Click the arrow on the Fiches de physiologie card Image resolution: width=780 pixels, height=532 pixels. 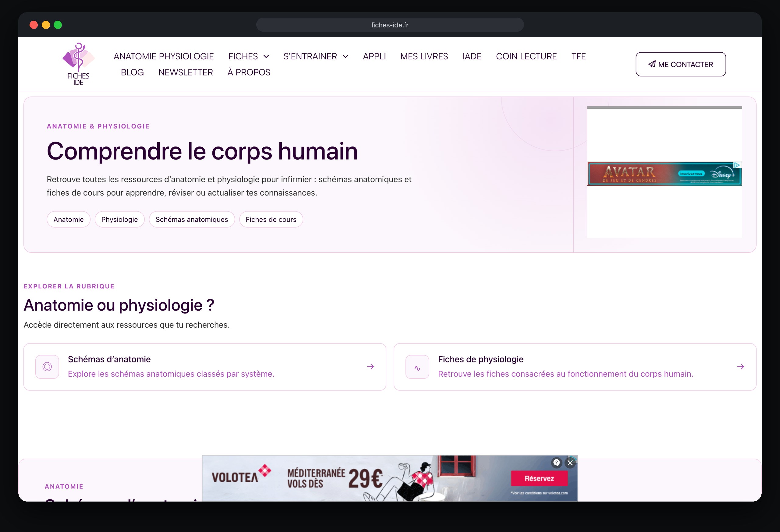tap(740, 367)
